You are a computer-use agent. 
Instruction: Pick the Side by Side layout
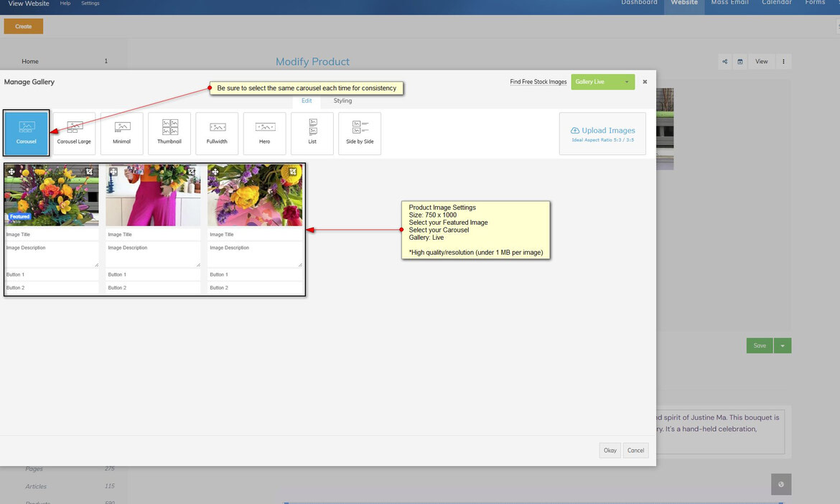coord(360,134)
